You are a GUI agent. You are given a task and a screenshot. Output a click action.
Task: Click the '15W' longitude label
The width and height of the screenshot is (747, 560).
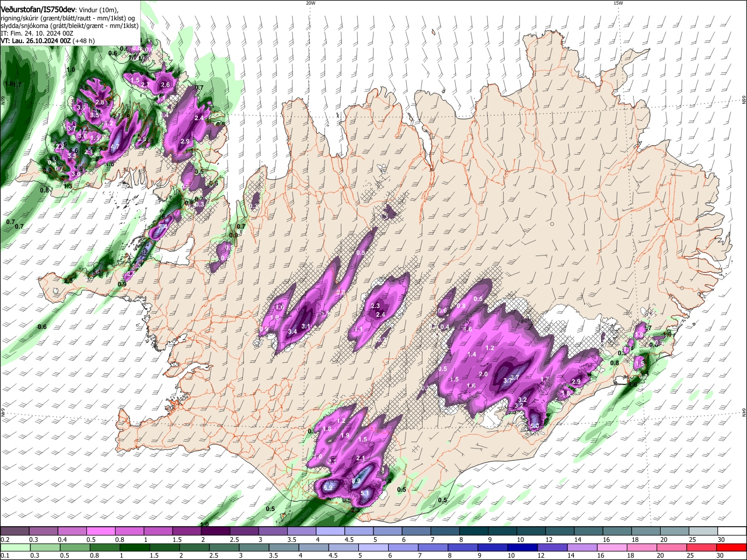click(x=618, y=3)
